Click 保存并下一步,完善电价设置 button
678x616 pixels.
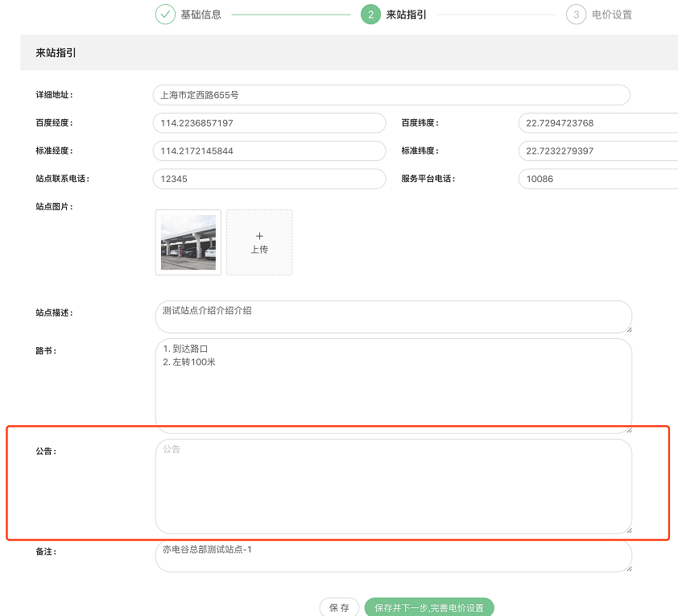pos(428,608)
